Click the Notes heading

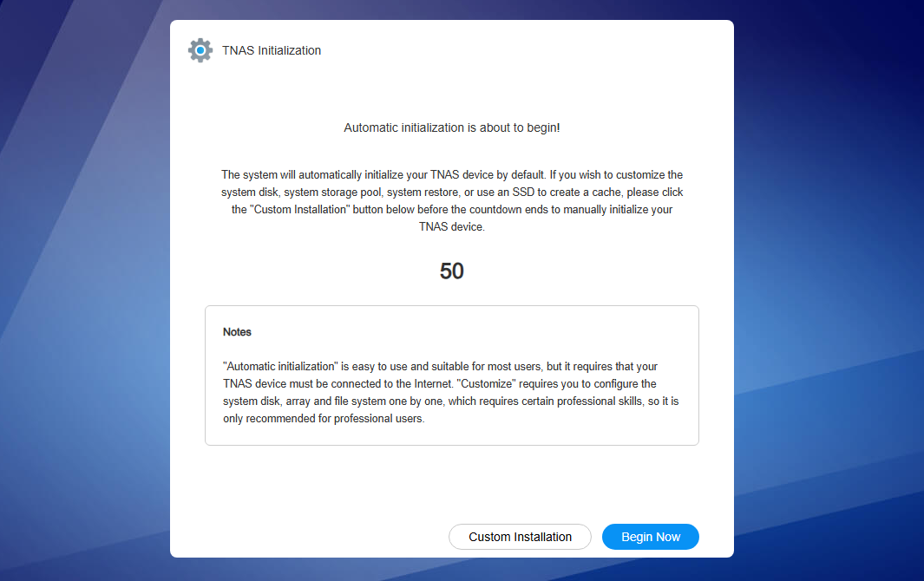[x=237, y=332]
